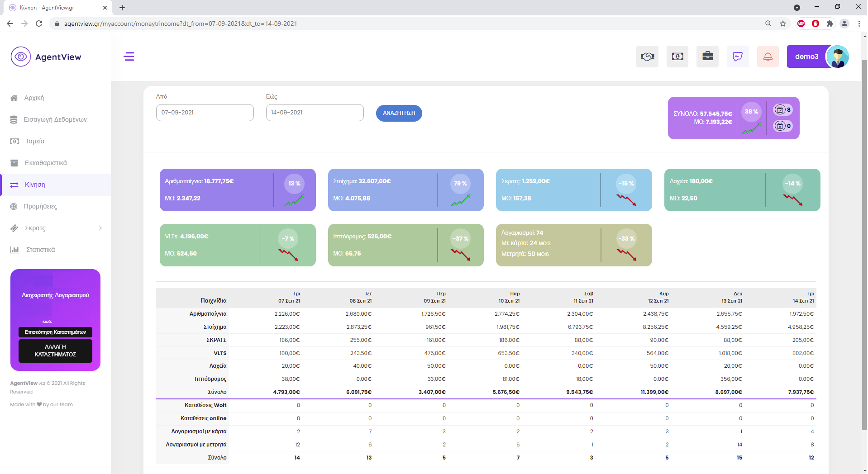Click the page vertical scrollbar
Screen dimensions: 868x474
[864, 244]
